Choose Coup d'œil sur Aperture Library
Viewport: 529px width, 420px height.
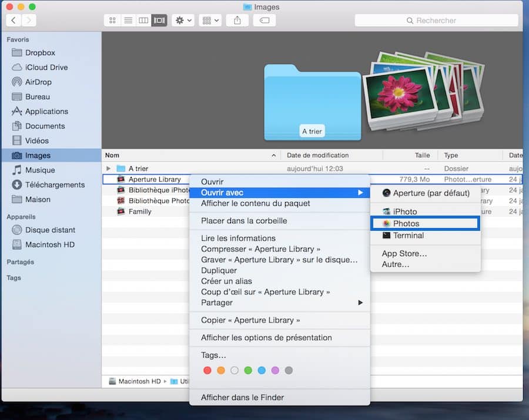coord(280,292)
